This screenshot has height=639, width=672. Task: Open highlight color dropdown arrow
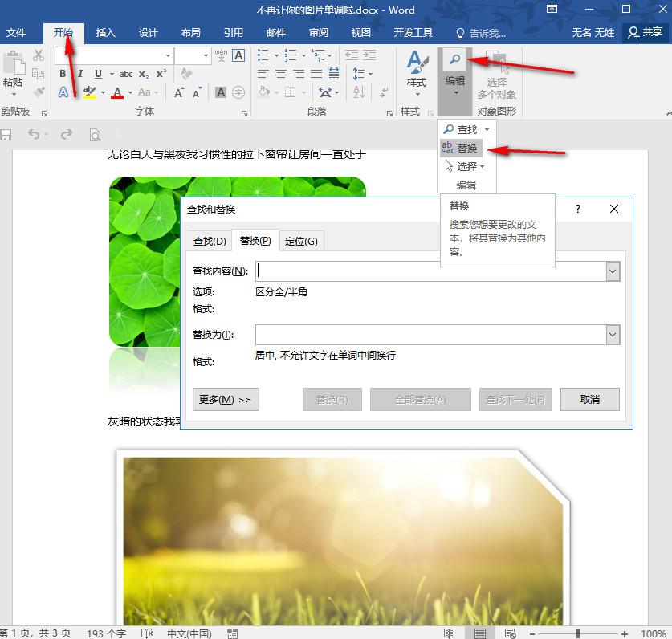click(104, 92)
